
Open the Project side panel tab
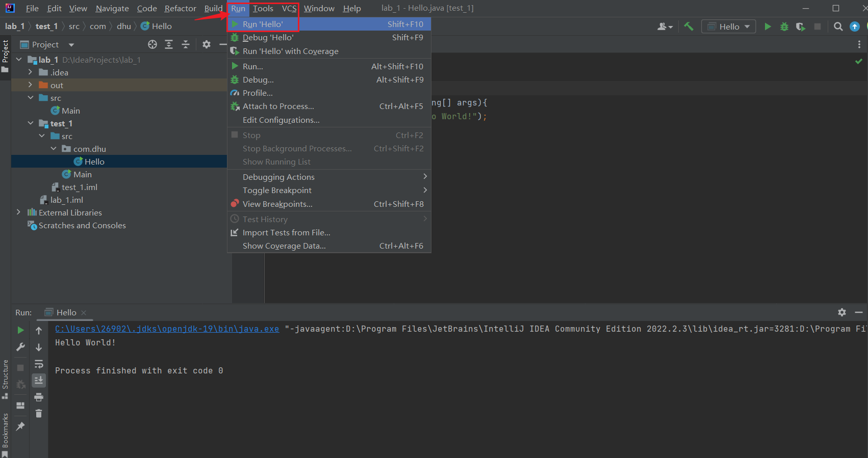click(x=5, y=56)
